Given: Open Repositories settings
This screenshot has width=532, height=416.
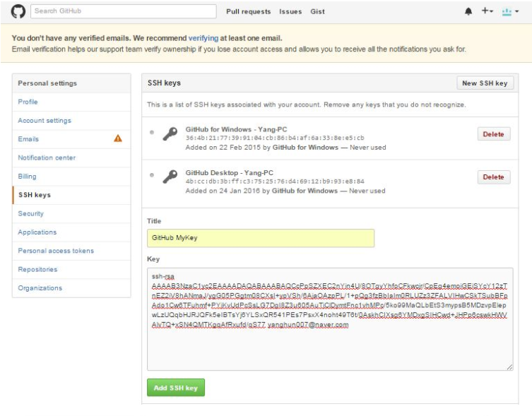Looking at the screenshot, I should tap(37, 269).
